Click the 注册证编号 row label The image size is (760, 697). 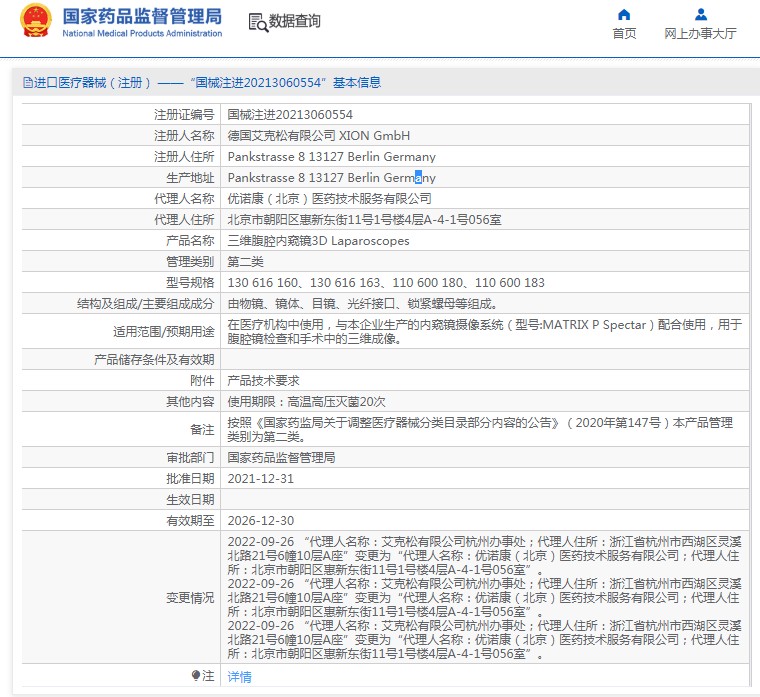(184, 115)
